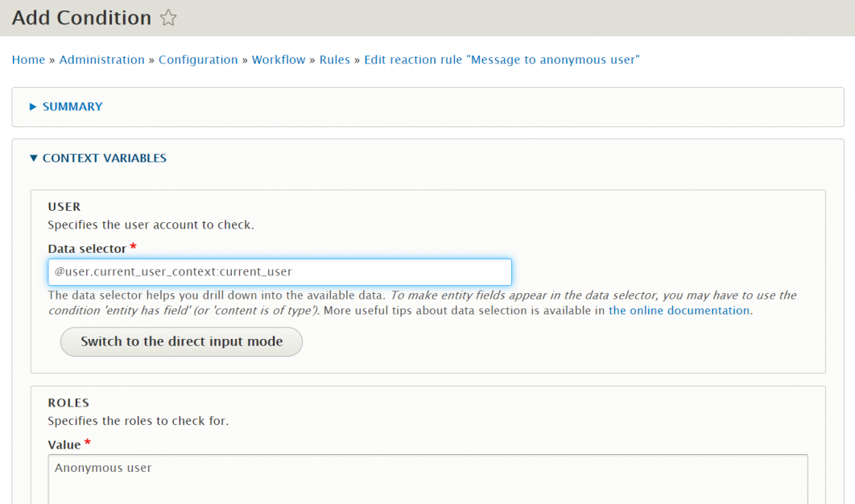Click the right-pointing triangle beside SUMMARY
This screenshot has width=855, height=504.
(x=32, y=106)
